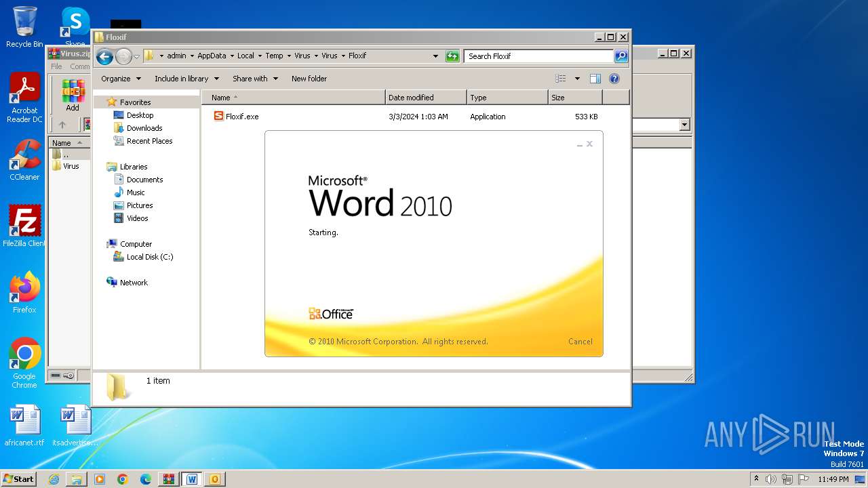Open Downloads in navigation pane
The width and height of the screenshot is (868, 488).
(144, 128)
